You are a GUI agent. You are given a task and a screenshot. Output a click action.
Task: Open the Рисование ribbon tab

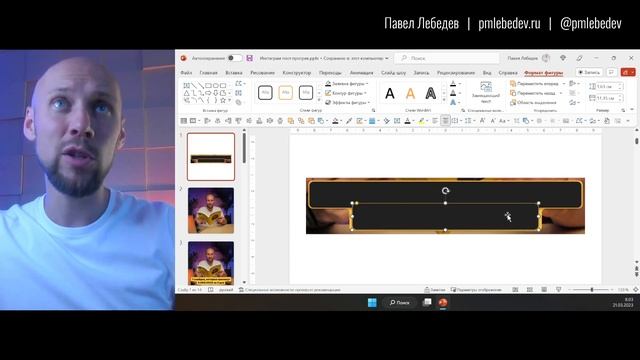[x=262, y=73]
